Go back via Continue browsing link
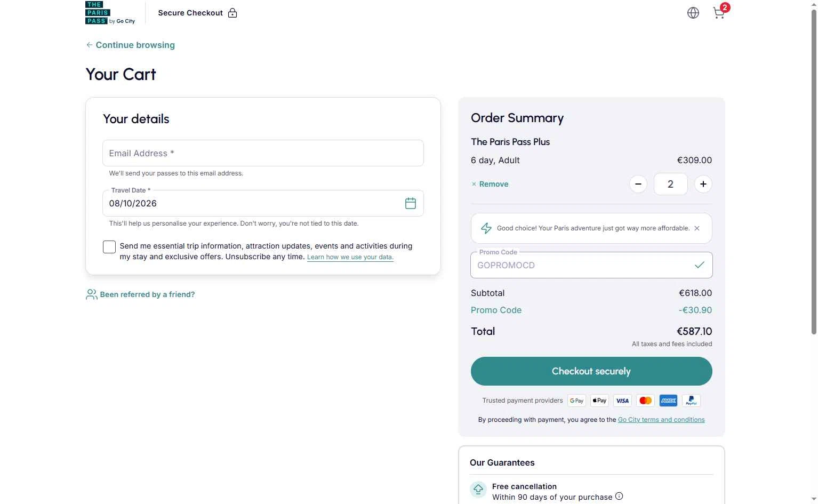 coord(131,45)
